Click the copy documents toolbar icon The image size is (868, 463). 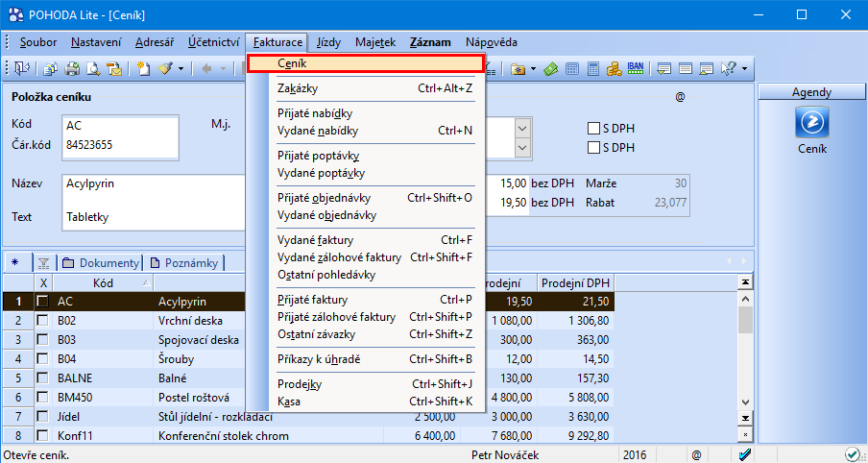[51, 69]
